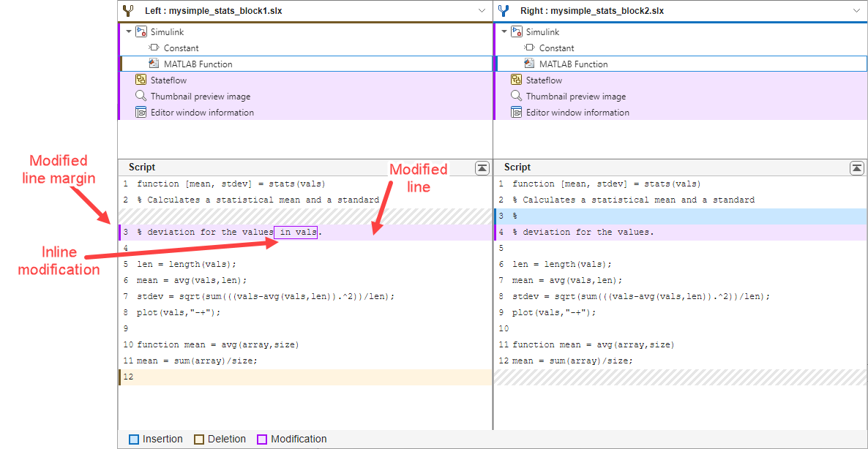Click the blue Insertion legend swatch
868x449 pixels.
[134, 439]
